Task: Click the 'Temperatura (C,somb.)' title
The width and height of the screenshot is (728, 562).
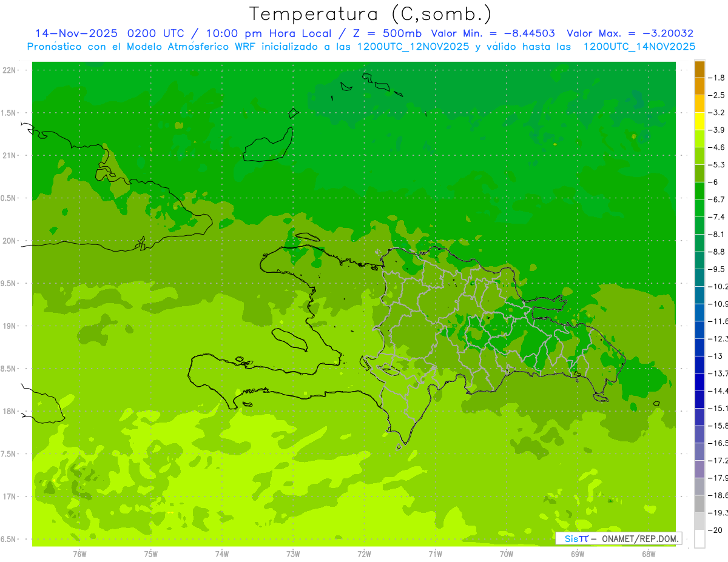Action: (x=370, y=14)
